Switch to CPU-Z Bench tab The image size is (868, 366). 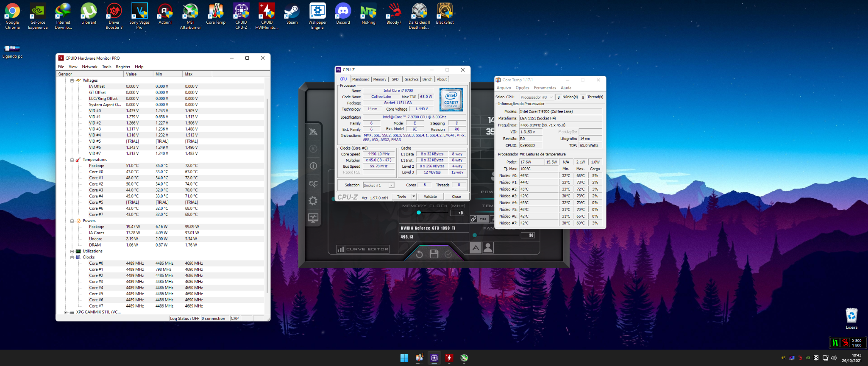point(427,79)
